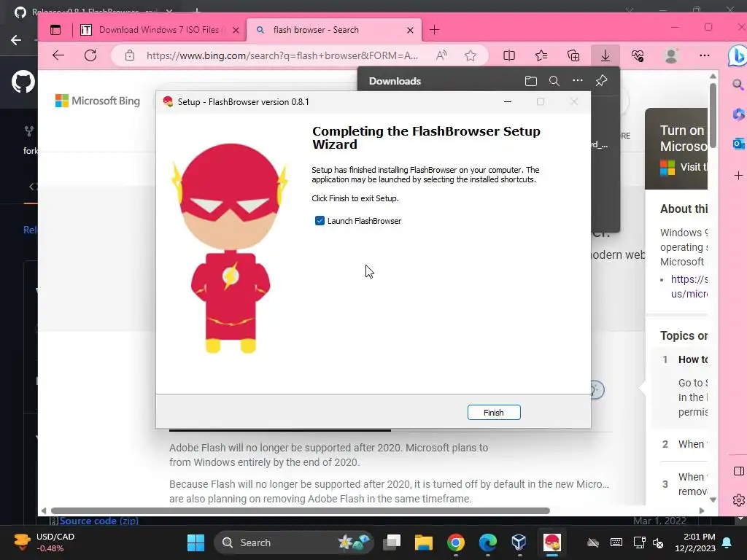Click the Edge address bar URL

282,55
